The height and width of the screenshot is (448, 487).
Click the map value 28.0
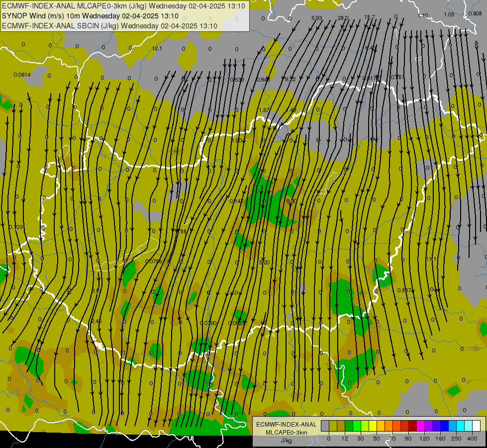click(x=343, y=18)
